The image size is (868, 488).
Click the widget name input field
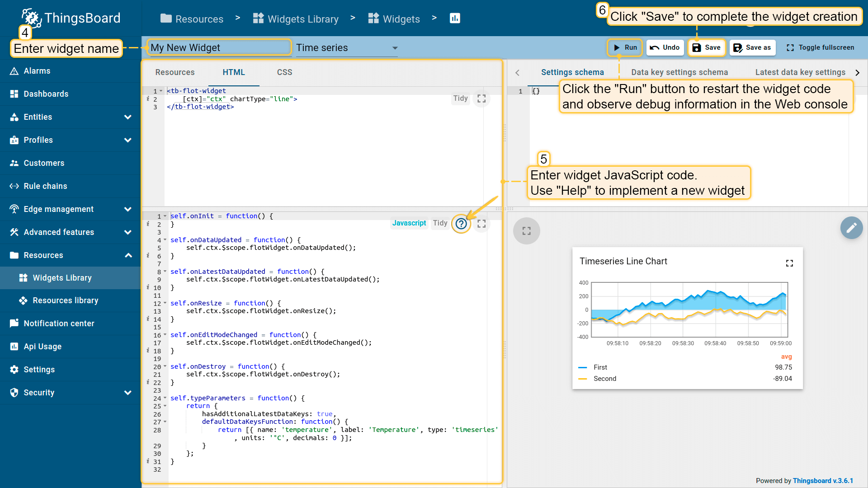point(219,47)
